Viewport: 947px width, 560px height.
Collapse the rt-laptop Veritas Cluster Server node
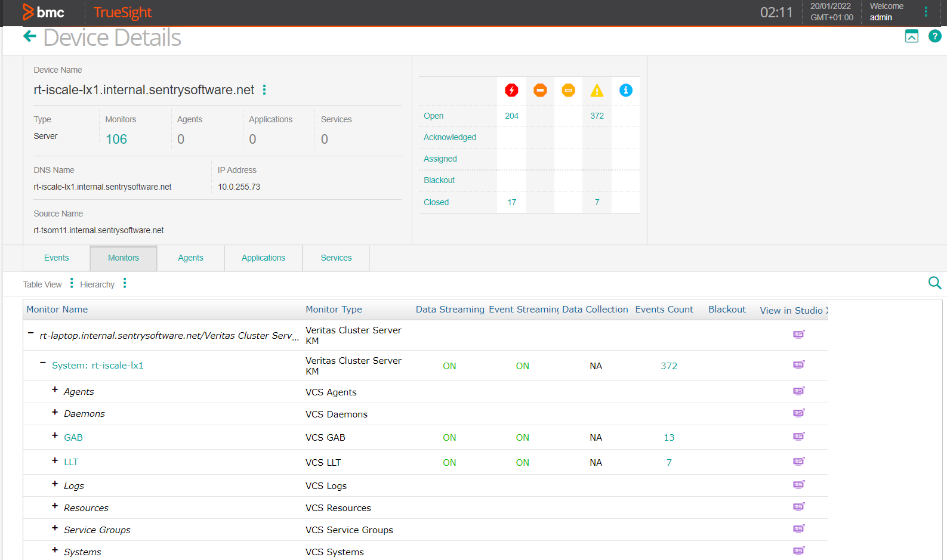click(30, 333)
